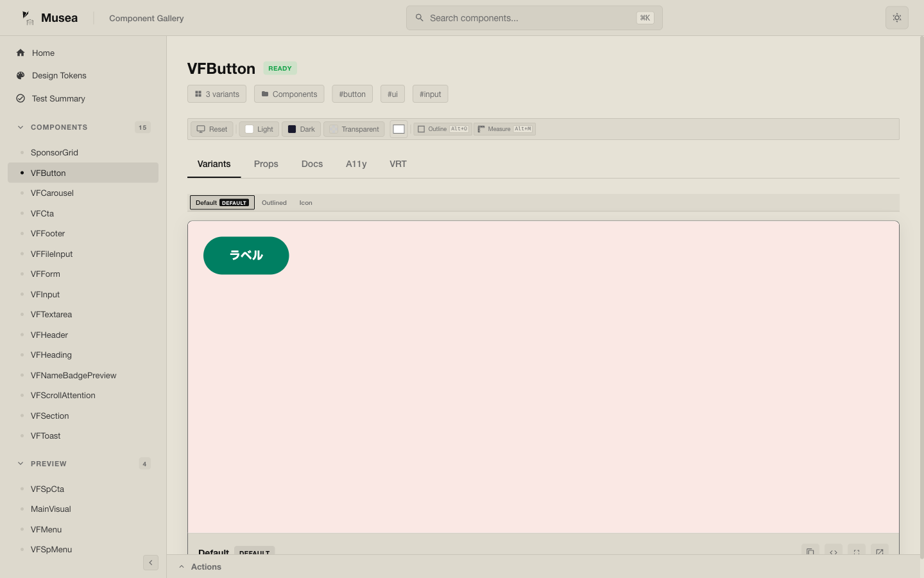The width and height of the screenshot is (924, 578).
Task: Click the Musea logo icon
Action: point(28,18)
